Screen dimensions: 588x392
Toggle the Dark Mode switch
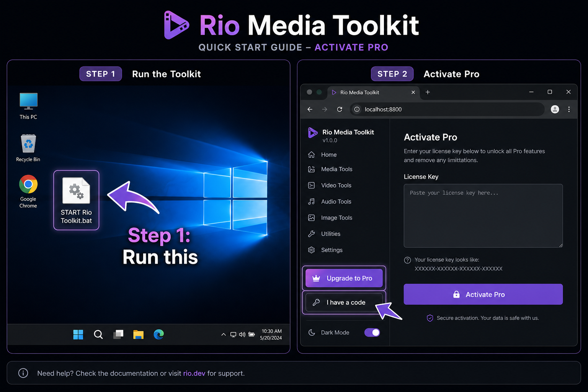pos(372,332)
